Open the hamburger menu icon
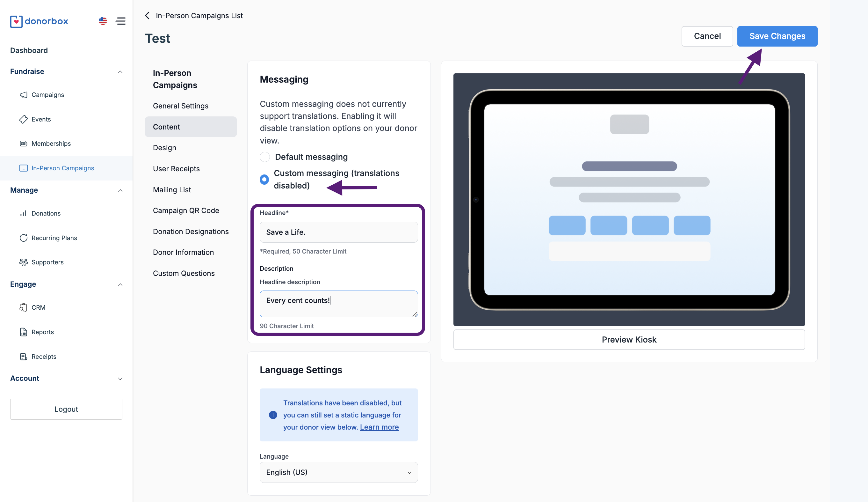Viewport: 868px width, 502px height. click(x=120, y=21)
